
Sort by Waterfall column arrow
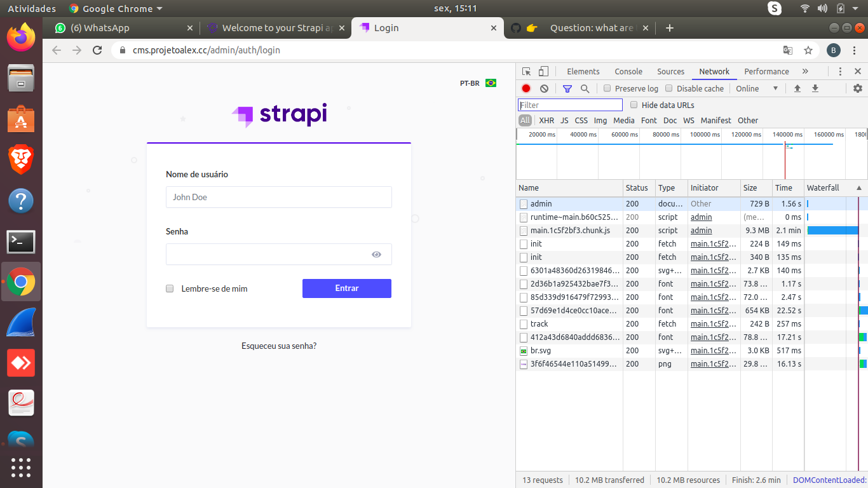(859, 188)
